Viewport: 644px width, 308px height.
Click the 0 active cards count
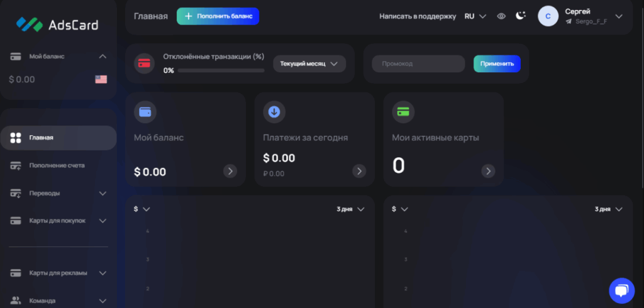(x=398, y=165)
